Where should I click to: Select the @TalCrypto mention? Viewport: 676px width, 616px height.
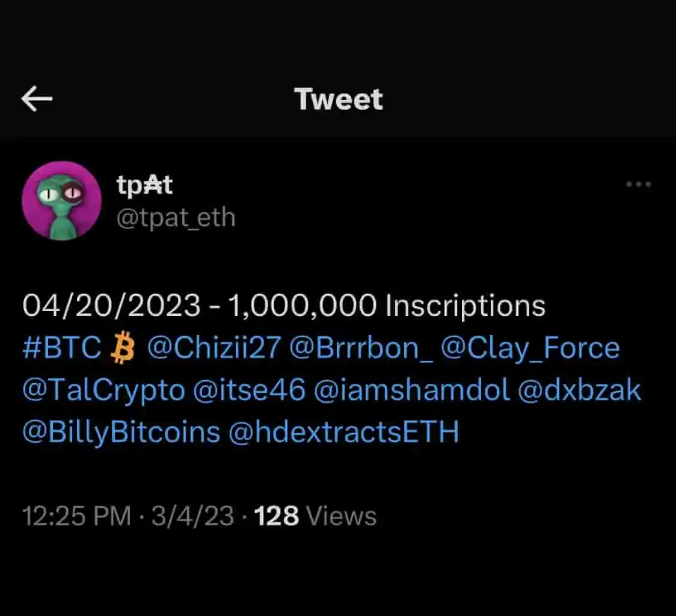pyautogui.click(x=103, y=391)
